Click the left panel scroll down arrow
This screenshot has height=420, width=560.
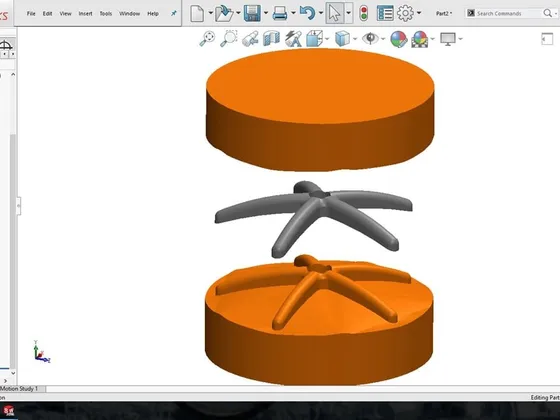coord(13,373)
